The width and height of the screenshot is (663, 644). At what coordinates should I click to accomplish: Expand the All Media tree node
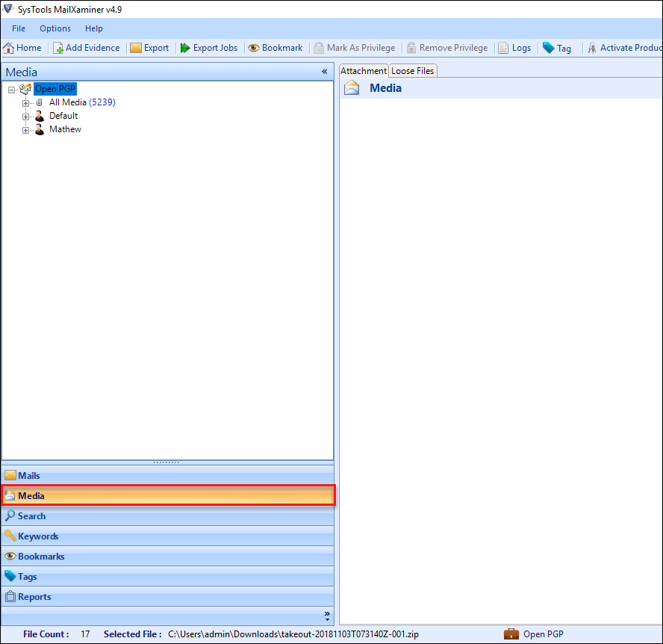[x=26, y=103]
